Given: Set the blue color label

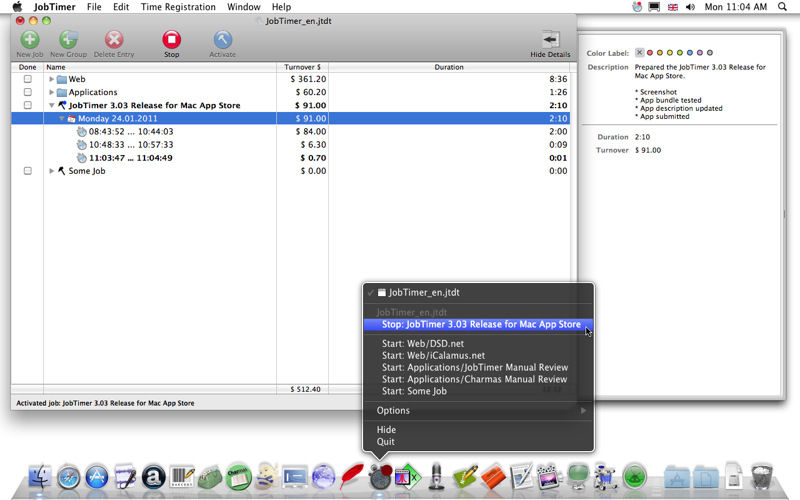Looking at the screenshot, I should click(x=690, y=53).
